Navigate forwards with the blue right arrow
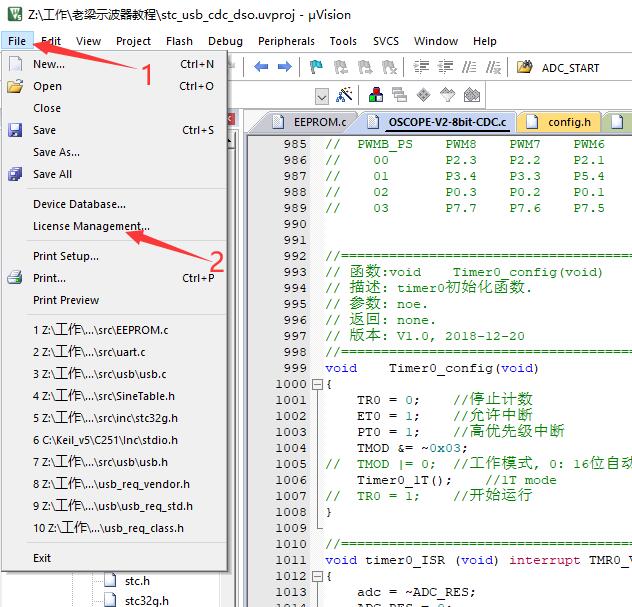632x607 pixels. point(285,67)
